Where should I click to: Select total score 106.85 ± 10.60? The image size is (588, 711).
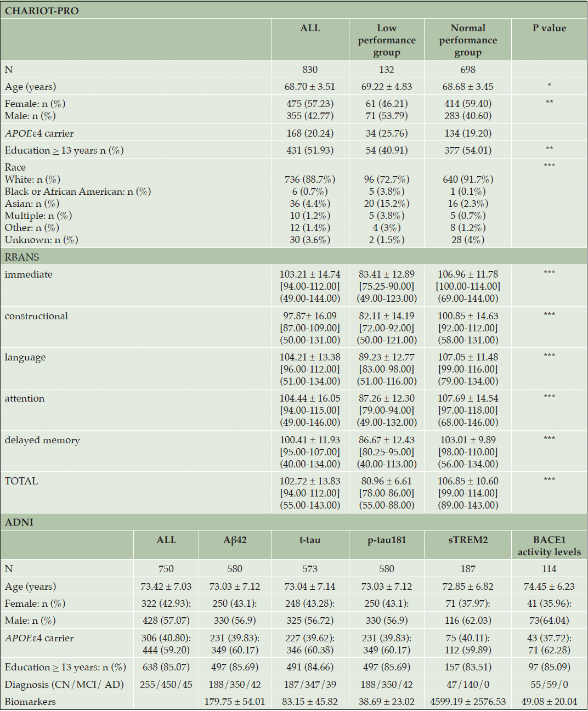point(468,481)
